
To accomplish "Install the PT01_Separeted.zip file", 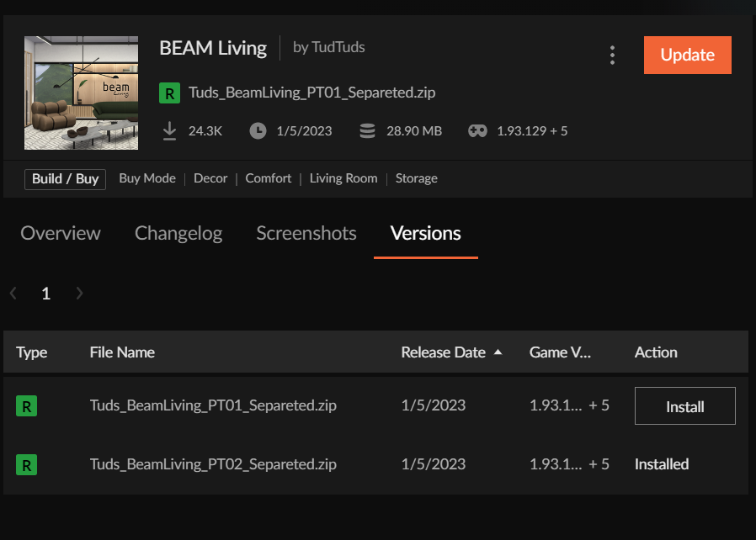I will (684, 407).
